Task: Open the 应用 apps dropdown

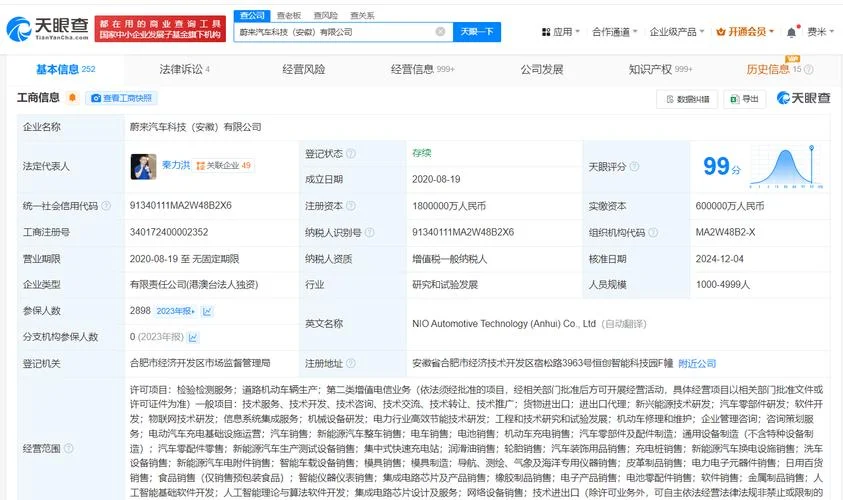Action: tap(561, 32)
